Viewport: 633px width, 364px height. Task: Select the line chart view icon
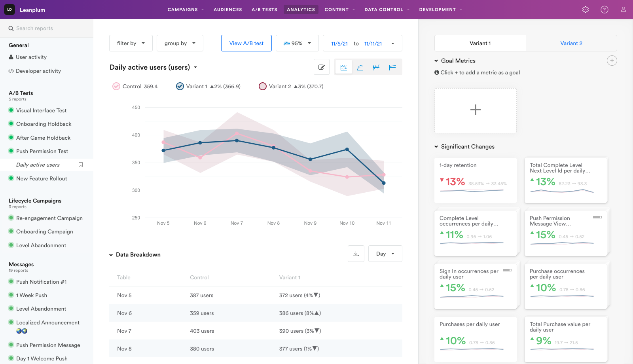click(344, 67)
